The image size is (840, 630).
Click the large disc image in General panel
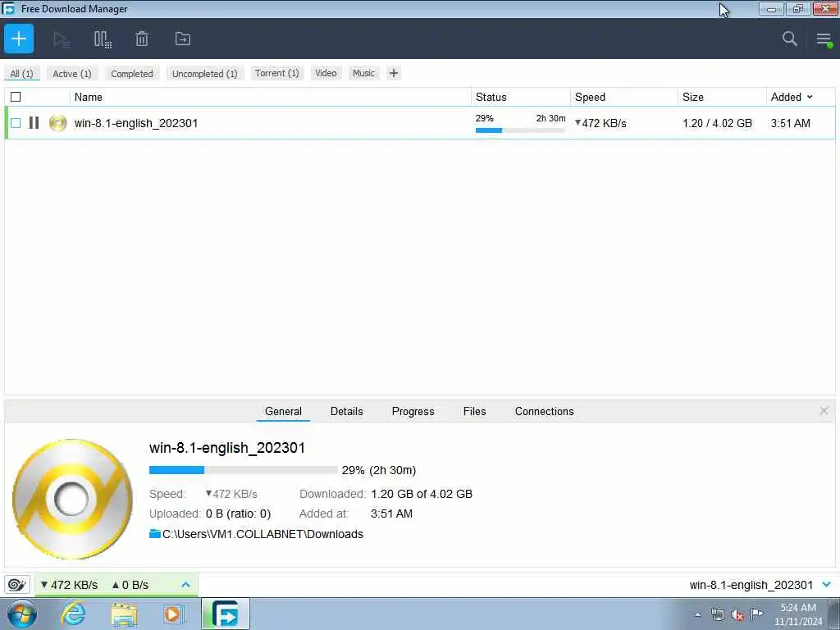coord(72,499)
